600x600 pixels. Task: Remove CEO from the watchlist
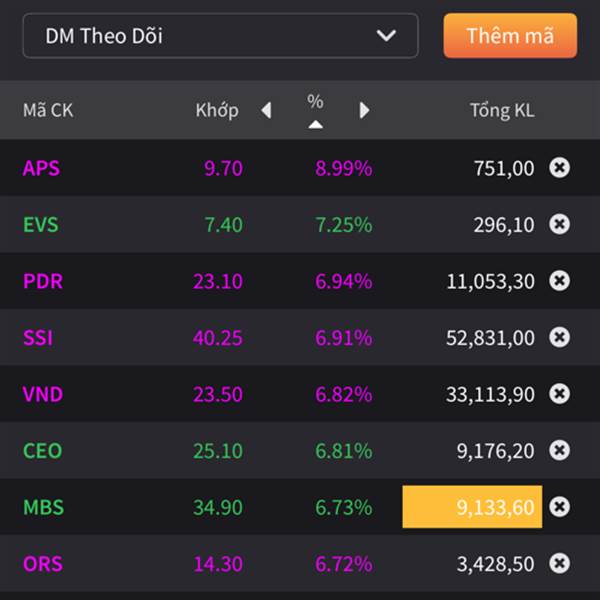[560, 451]
